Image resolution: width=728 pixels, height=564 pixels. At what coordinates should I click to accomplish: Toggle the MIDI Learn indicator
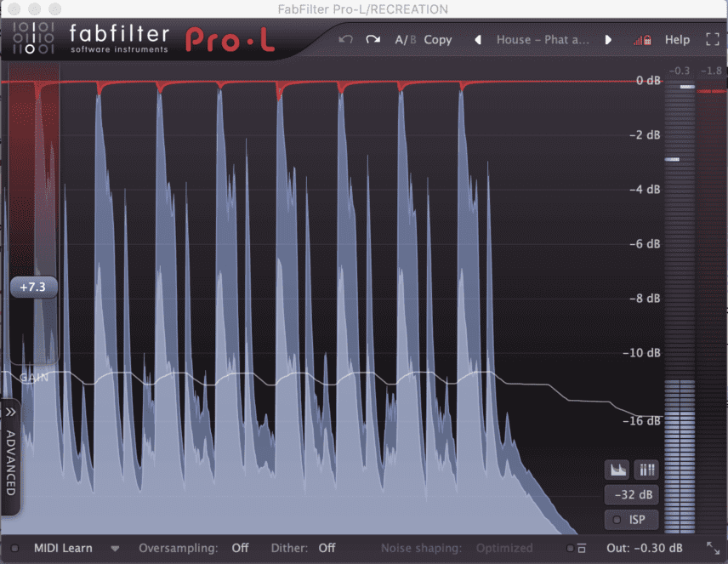14,548
